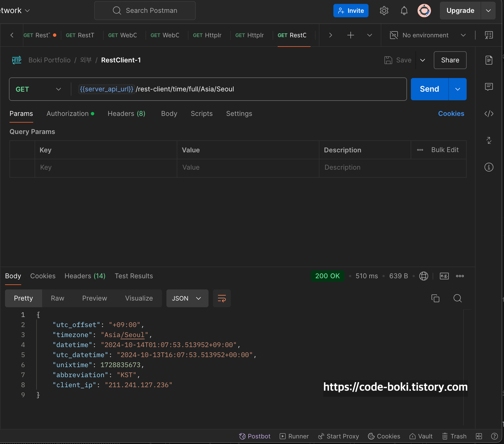Open response more options menu

(x=460, y=276)
